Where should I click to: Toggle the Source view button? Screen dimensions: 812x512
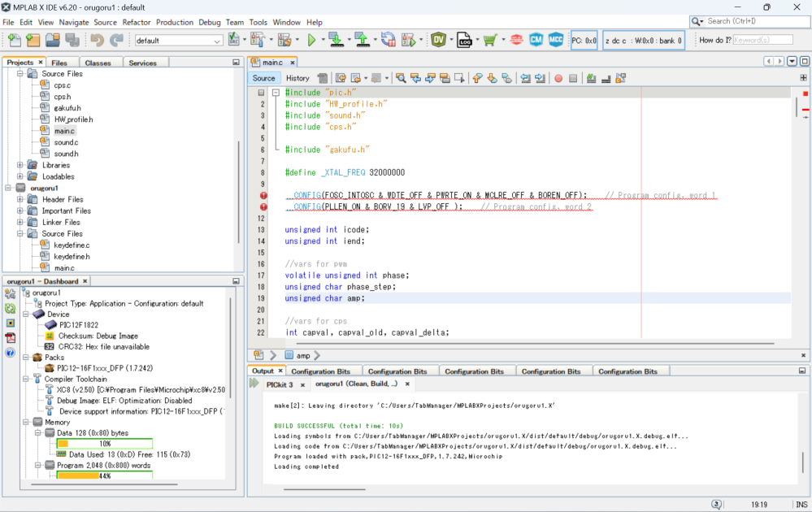coord(264,78)
